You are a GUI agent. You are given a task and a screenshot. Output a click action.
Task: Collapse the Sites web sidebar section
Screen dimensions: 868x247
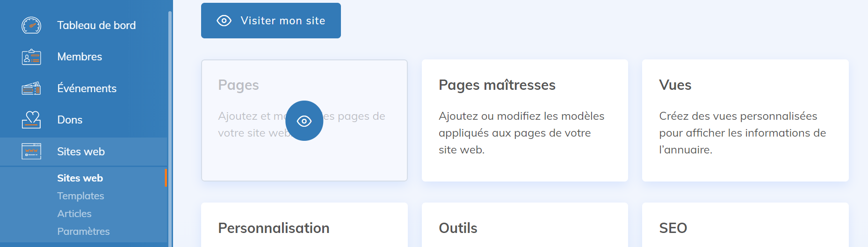point(81,152)
